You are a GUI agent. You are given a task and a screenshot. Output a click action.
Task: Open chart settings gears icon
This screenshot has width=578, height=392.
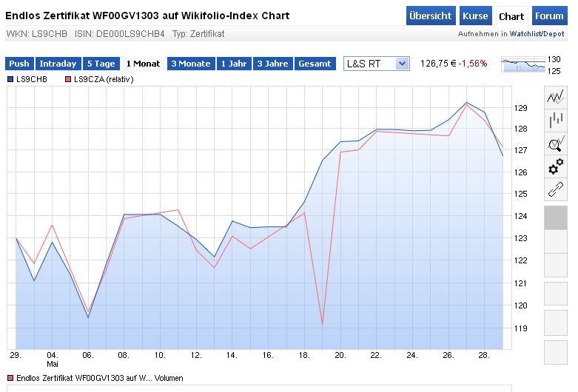pos(556,166)
